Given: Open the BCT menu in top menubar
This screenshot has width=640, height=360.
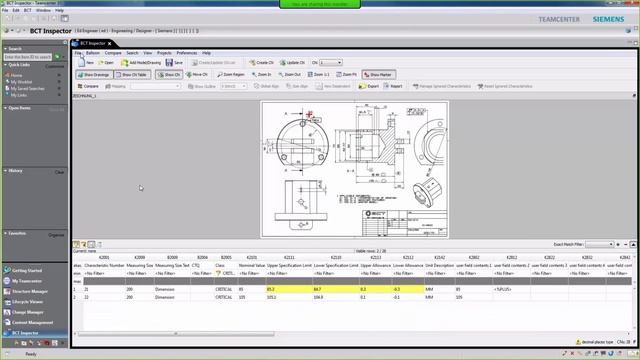Looking at the screenshot, I should 27,10.
